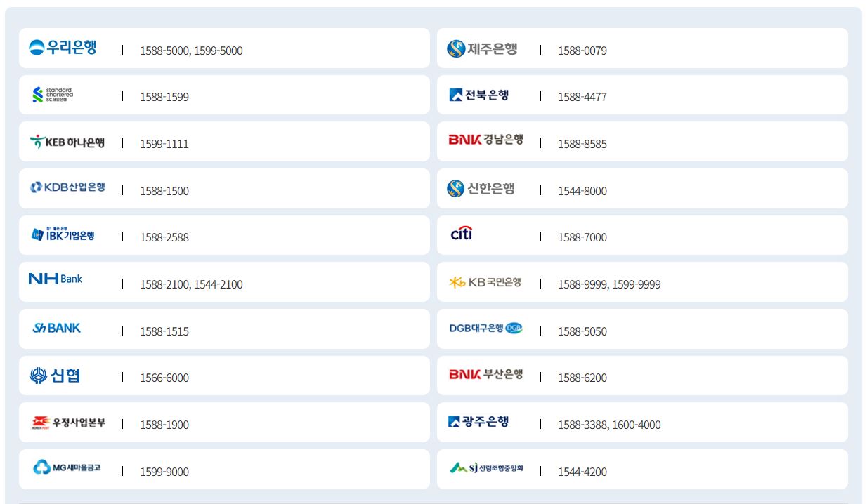The height and width of the screenshot is (504, 867).
Task: Select the number "1588-6200"
Action: coord(582,378)
